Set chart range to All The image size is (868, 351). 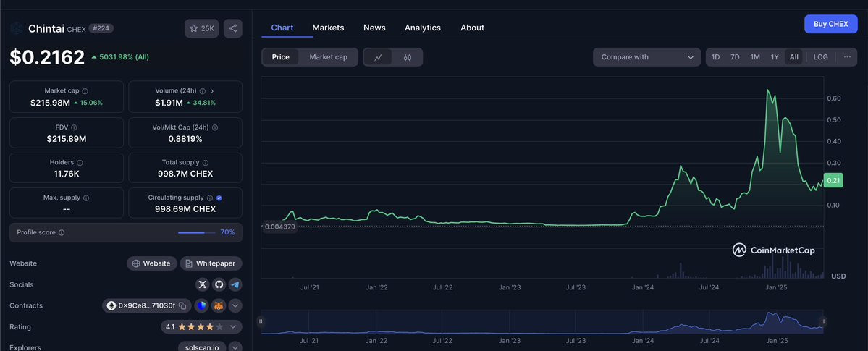pos(794,57)
